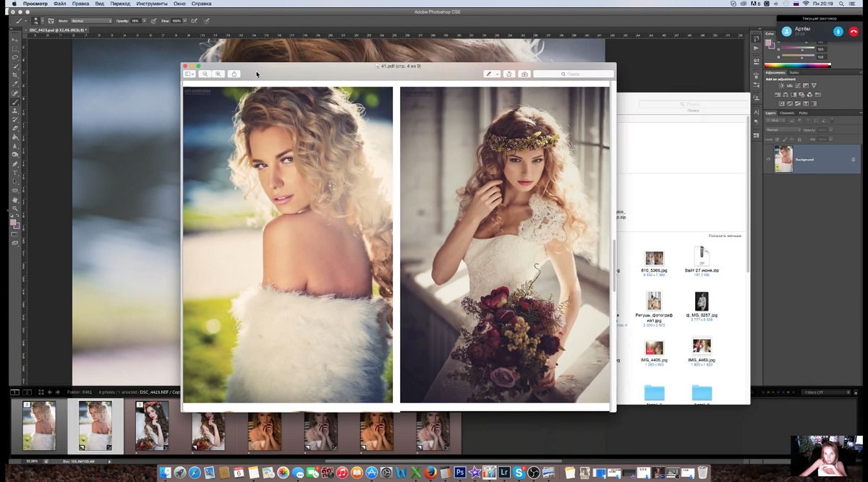Viewport: 868px width, 482px height.
Task: Open the Opacity dropdown arrow in options bar
Action: (x=144, y=21)
